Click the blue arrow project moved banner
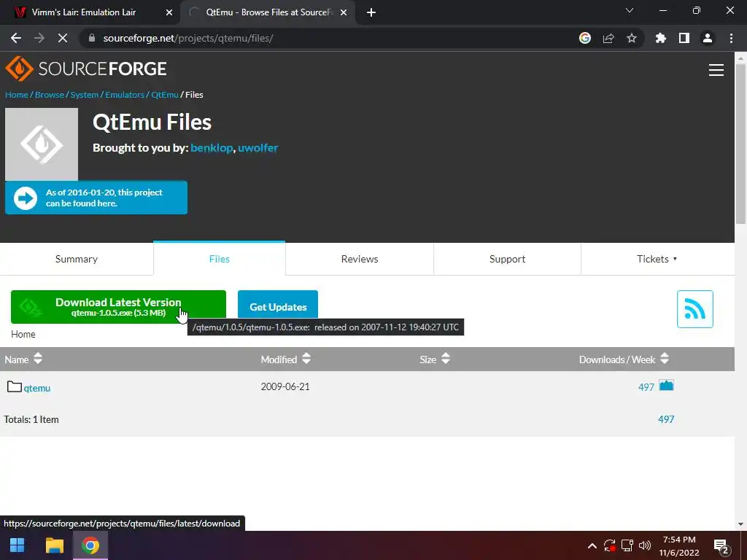 (x=96, y=198)
